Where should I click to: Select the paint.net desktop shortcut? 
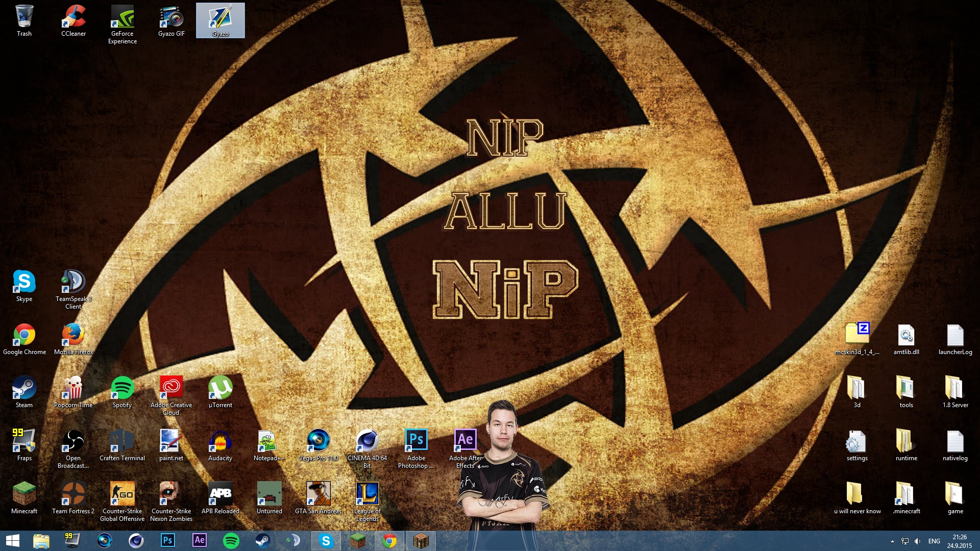[x=171, y=445]
